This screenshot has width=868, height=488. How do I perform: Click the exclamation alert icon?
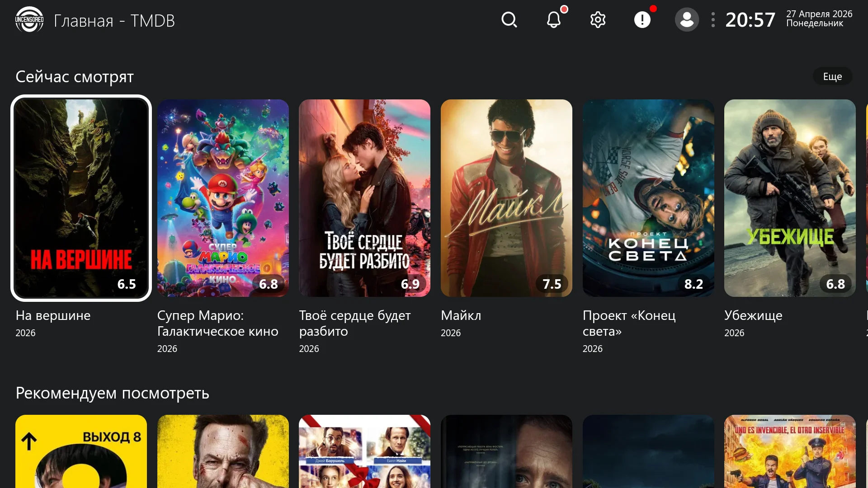[x=642, y=20]
